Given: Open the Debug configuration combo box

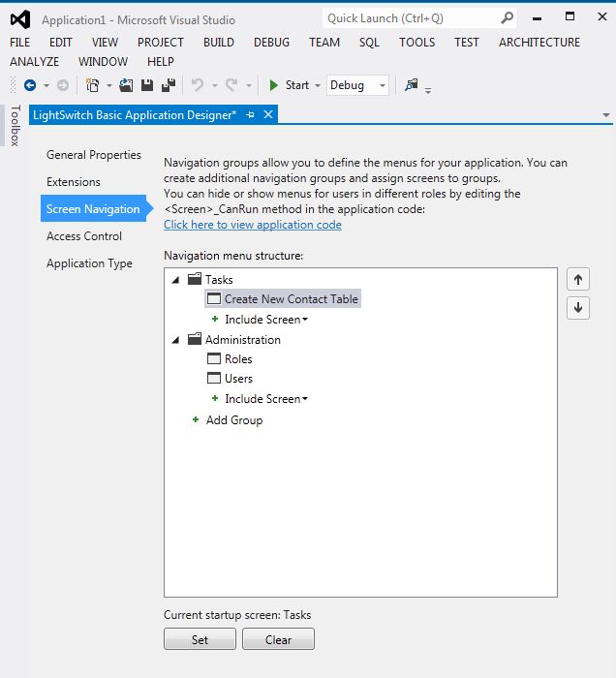Looking at the screenshot, I should [x=358, y=85].
